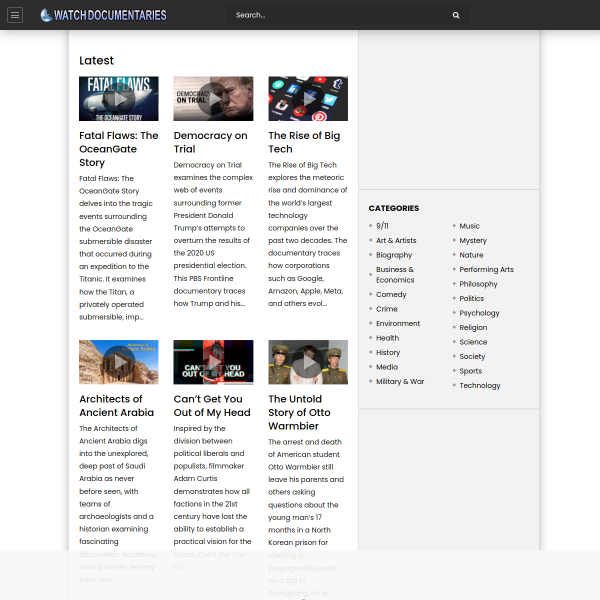The height and width of the screenshot is (600, 600).
Task: Select the Music category
Action: [x=470, y=226]
